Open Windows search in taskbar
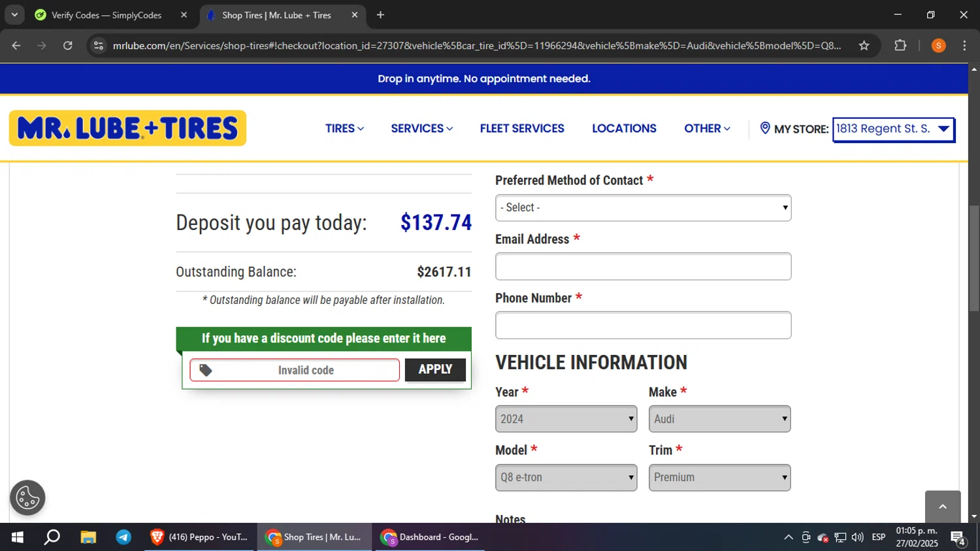980x551 pixels. click(52, 537)
